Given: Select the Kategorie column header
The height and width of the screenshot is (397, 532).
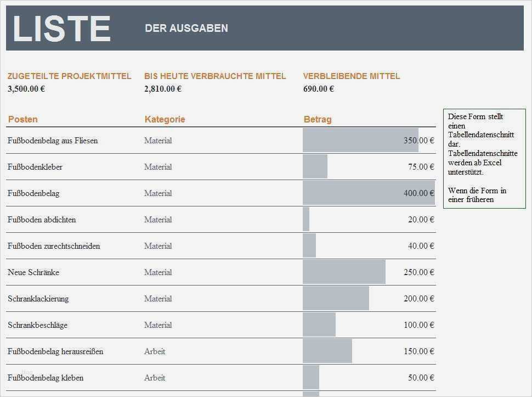Looking at the screenshot, I should [x=165, y=119].
